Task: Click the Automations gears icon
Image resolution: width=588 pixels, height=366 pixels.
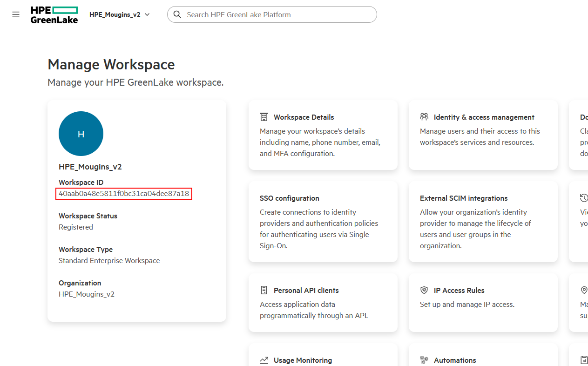Action: point(424,360)
